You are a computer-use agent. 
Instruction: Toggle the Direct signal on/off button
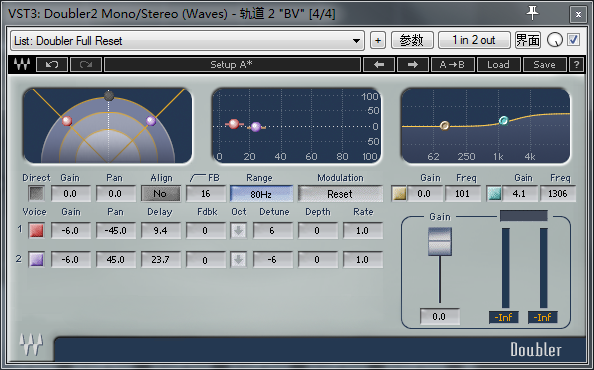coord(37,194)
